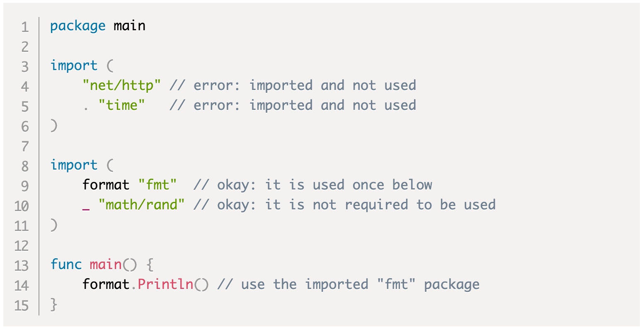Click the "math/rand" import string

141,205
